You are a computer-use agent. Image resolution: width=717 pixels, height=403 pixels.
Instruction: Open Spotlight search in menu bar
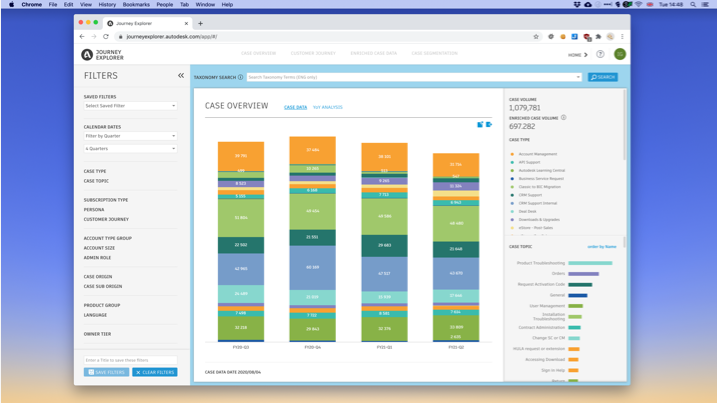pos(693,5)
